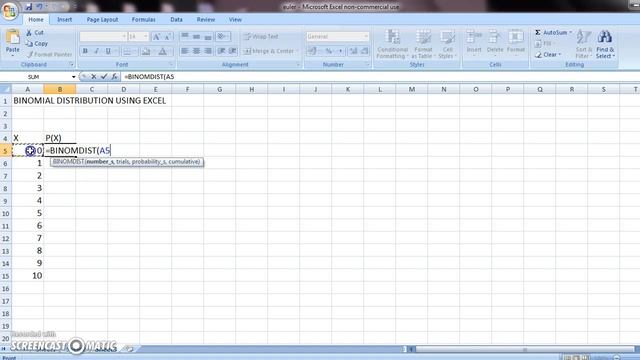Image resolution: width=640 pixels, height=360 pixels.
Task: Toggle Align Text Right
Action: click(208, 51)
